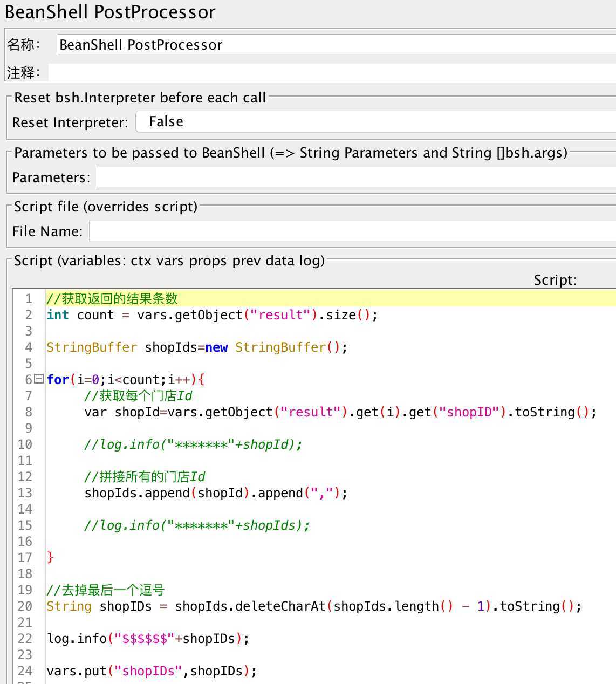
Task: Click line 8 'var shopId=vars.getObject' statement
Action: (x=340, y=412)
